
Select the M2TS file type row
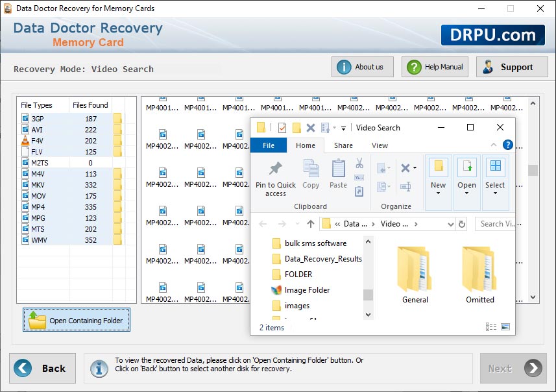(x=71, y=163)
